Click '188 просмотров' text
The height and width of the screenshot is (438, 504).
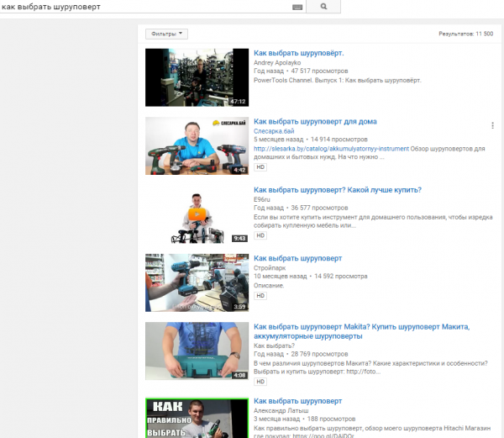click(x=331, y=419)
